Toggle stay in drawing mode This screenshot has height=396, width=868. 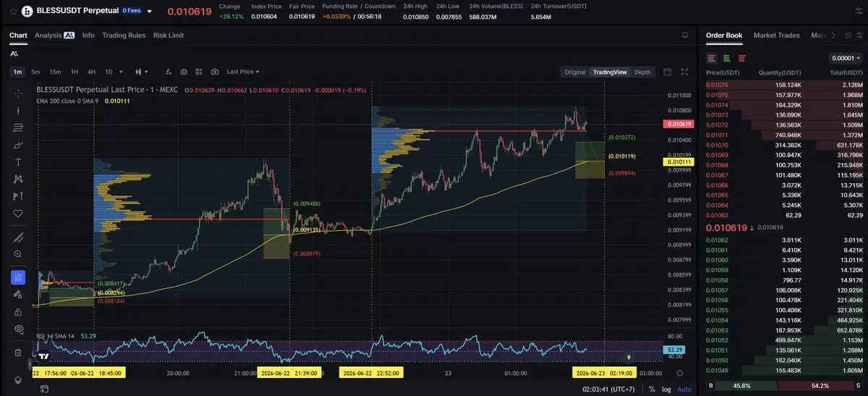tap(18, 295)
